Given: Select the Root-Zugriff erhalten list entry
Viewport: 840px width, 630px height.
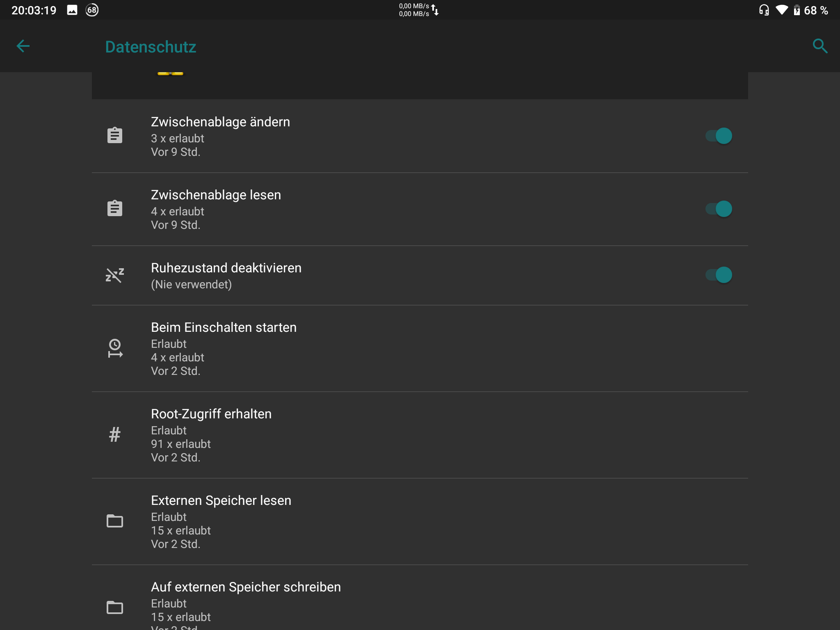Looking at the screenshot, I should click(x=369, y=435).
